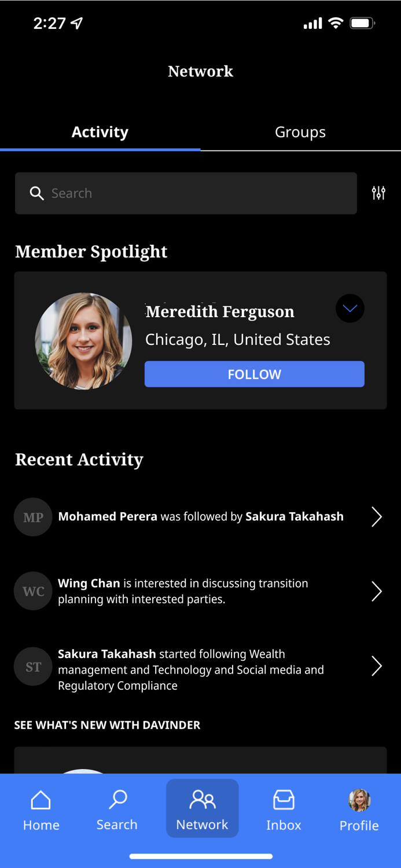
Task: Tap the WC initials avatar
Action: point(33,591)
